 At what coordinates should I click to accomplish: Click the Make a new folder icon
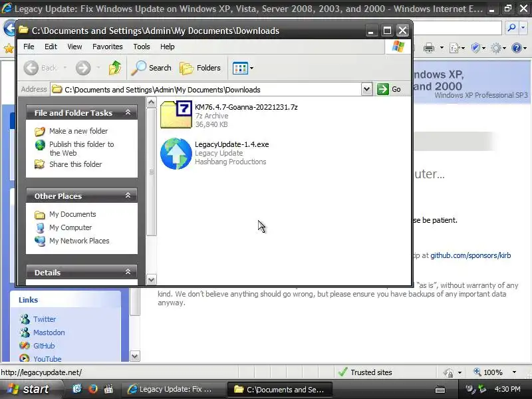[40, 131]
